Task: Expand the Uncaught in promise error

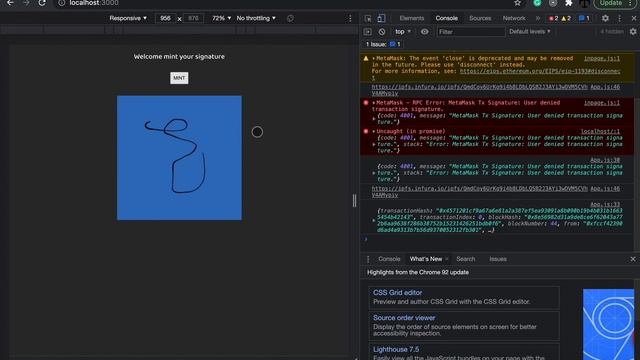Action: pos(373,131)
